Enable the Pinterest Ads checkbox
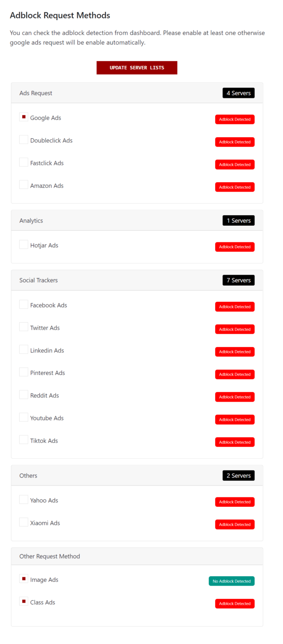This screenshot has width=283, height=644. (23, 372)
